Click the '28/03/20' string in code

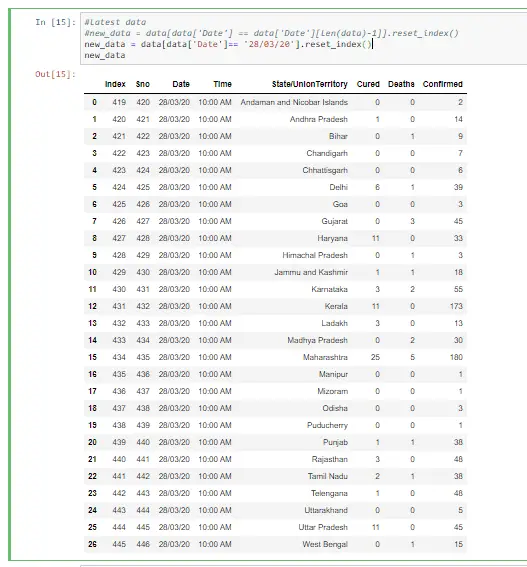pyautogui.click(x=269, y=44)
